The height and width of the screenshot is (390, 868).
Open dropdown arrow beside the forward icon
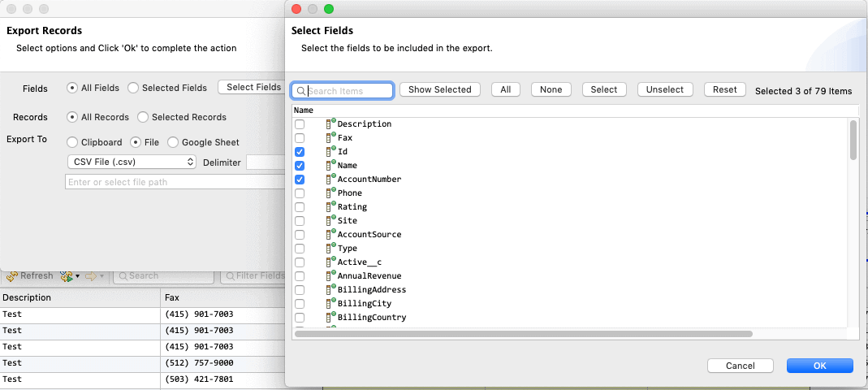pyautogui.click(x=101, y=276)
